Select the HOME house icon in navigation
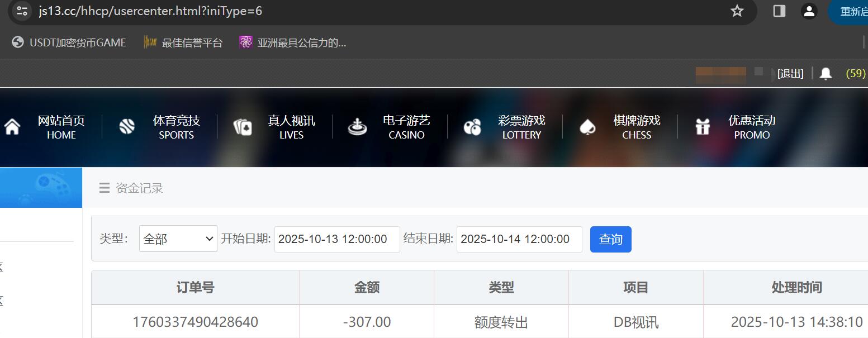Screen dimensions: 868x338 [12, 126]
